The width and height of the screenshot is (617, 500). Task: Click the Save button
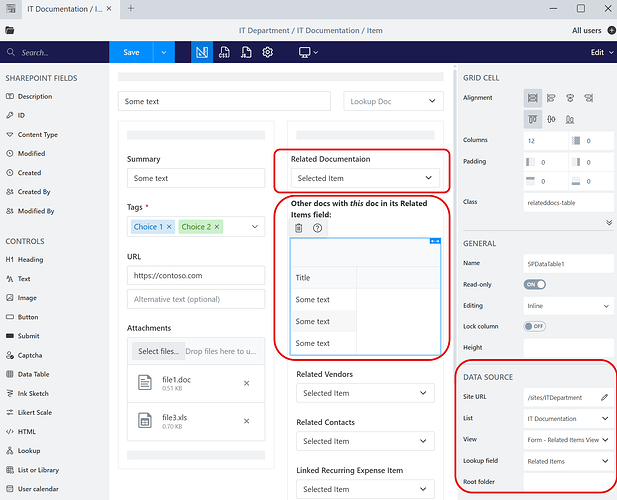coord(131,52)
